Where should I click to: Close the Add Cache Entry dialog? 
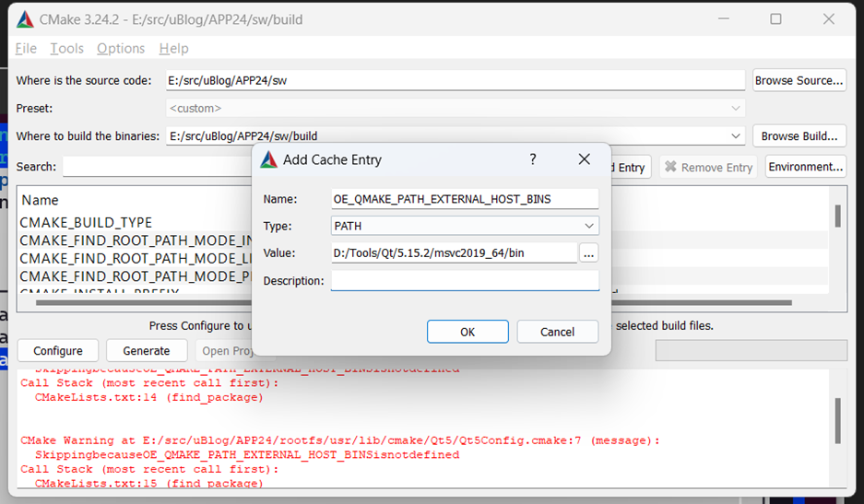coord(584,159)
